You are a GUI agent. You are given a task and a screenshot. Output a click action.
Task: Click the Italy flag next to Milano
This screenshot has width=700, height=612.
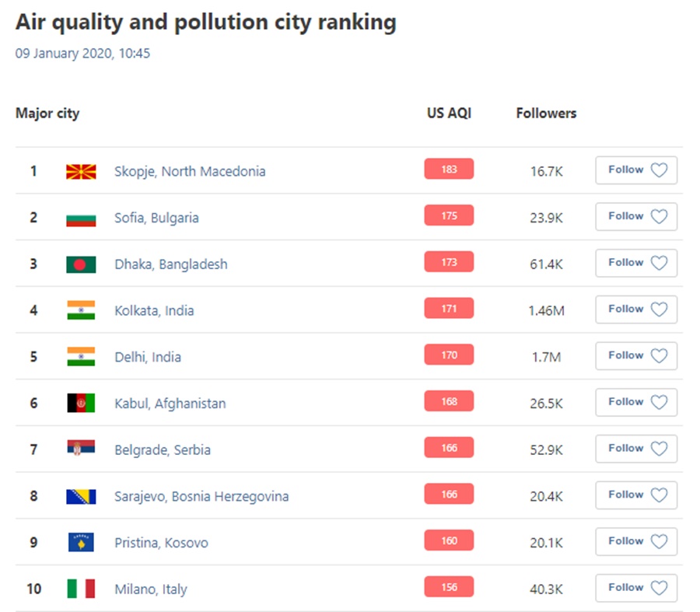(81, 589)
